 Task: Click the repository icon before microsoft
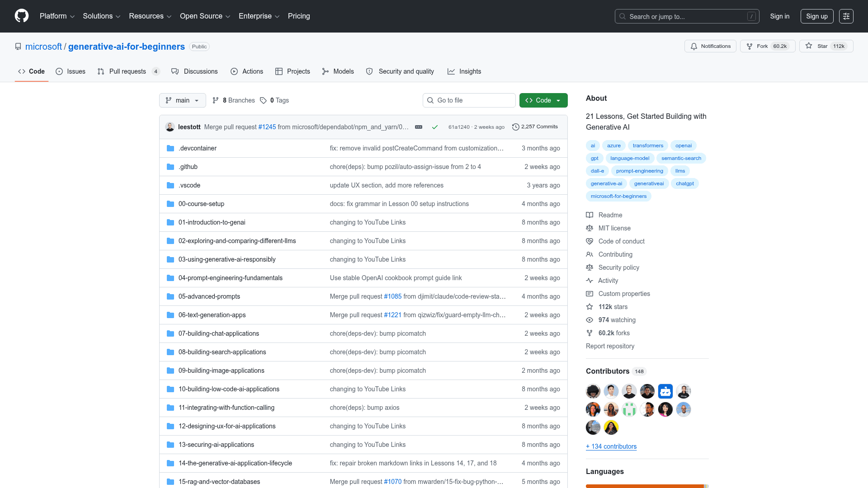(x=18, y=47)
